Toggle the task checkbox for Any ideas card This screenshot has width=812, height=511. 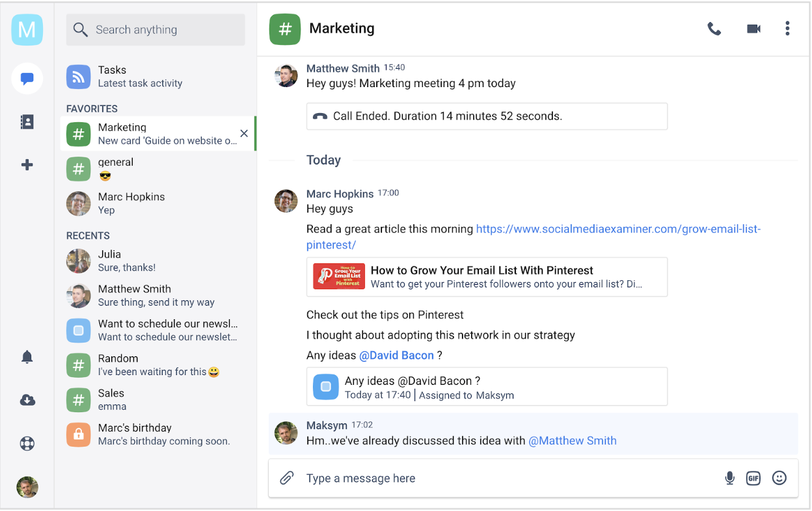coord(326,387)
